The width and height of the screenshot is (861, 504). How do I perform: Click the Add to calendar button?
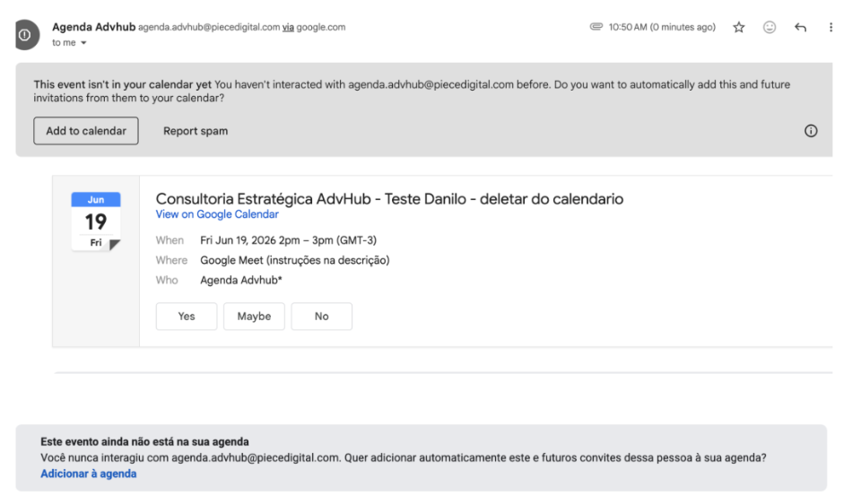[86, 131]
